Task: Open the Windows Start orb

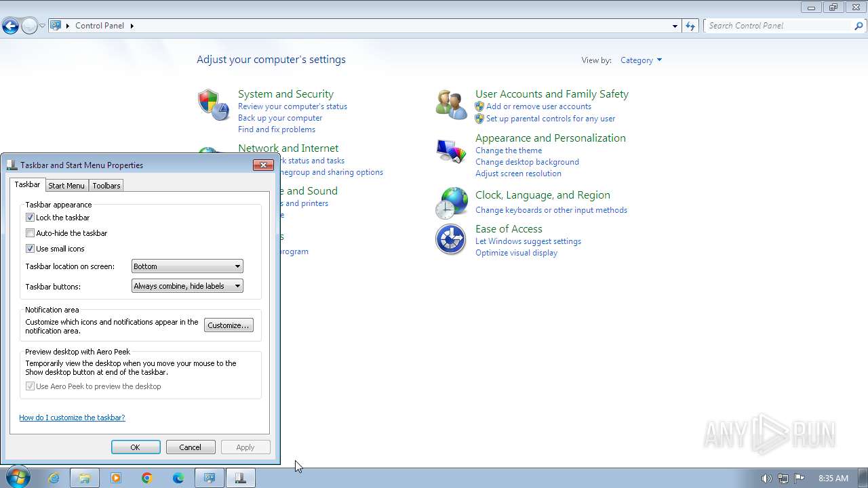Action: click(18, 477)
